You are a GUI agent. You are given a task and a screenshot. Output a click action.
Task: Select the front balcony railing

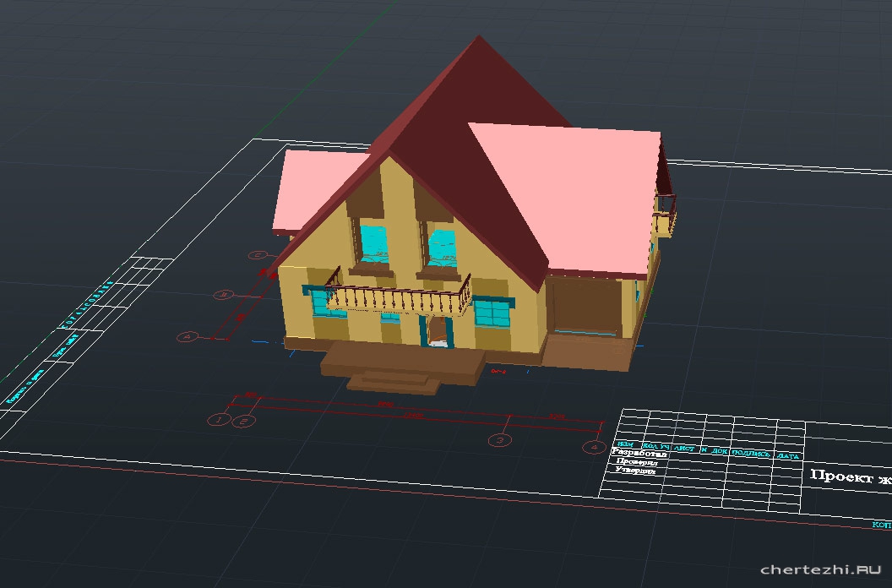tap(397, 297)
